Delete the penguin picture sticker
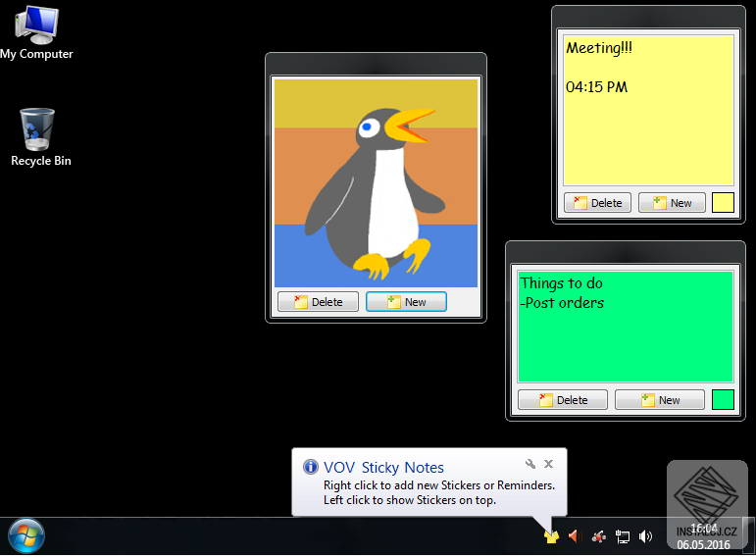Image resolution: width=756 pixels, height=558 pixels. click(318, 302)
